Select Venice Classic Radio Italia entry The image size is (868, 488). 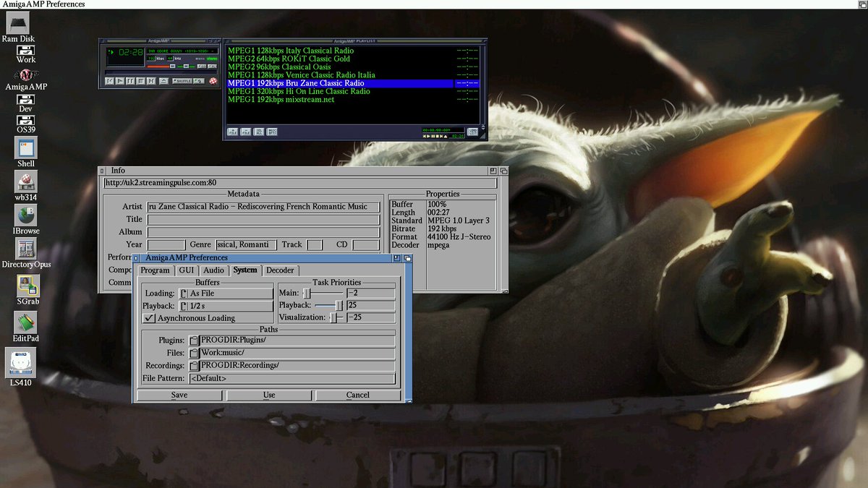(x=353, y=75)
